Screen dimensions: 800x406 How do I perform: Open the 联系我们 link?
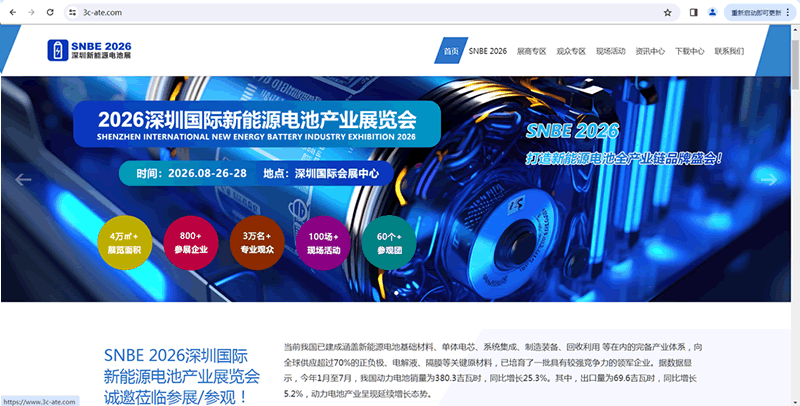pos(729,50)
